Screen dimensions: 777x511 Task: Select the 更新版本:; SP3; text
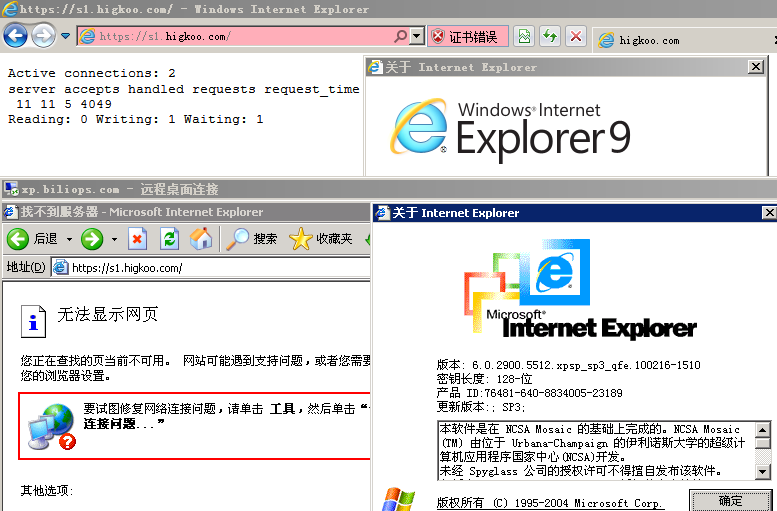click(x=480, y=406)
